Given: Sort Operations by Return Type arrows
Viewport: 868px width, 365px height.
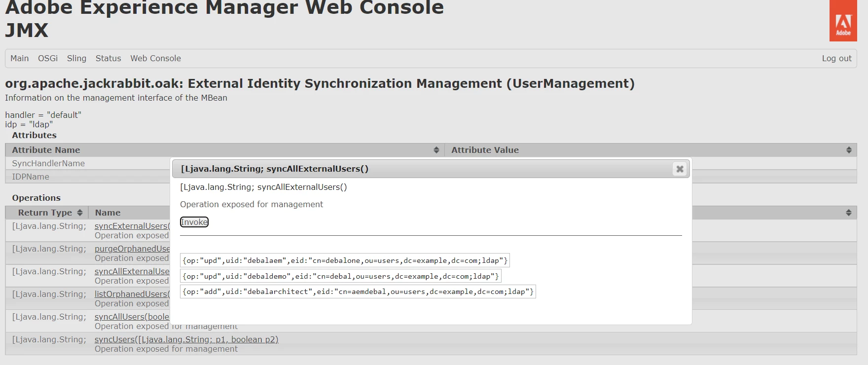Looking at the screenshot, I should [79, 213].
